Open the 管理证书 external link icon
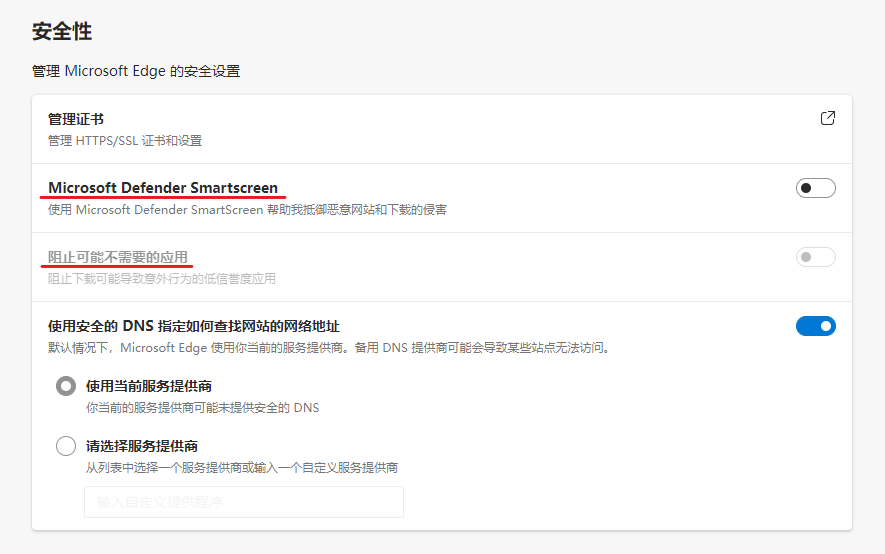885x554 pixels. 827,118
